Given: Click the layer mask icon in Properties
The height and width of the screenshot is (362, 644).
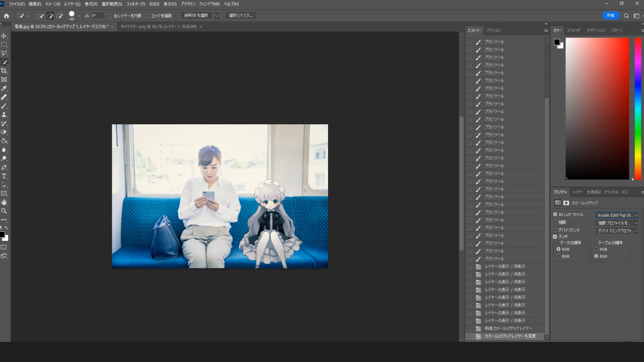Looking at the screenshot, I should coord(566,203).
